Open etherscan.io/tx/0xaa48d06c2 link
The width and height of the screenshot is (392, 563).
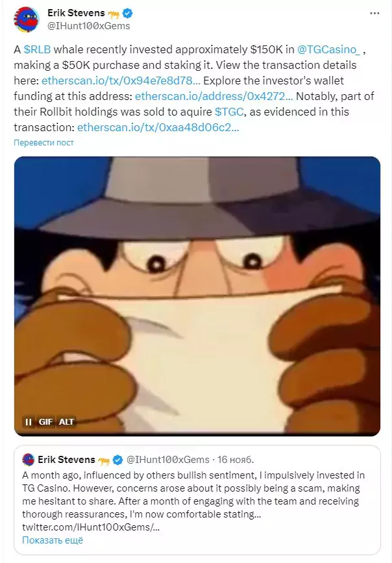pyautogui.click(x=158, y=127)
